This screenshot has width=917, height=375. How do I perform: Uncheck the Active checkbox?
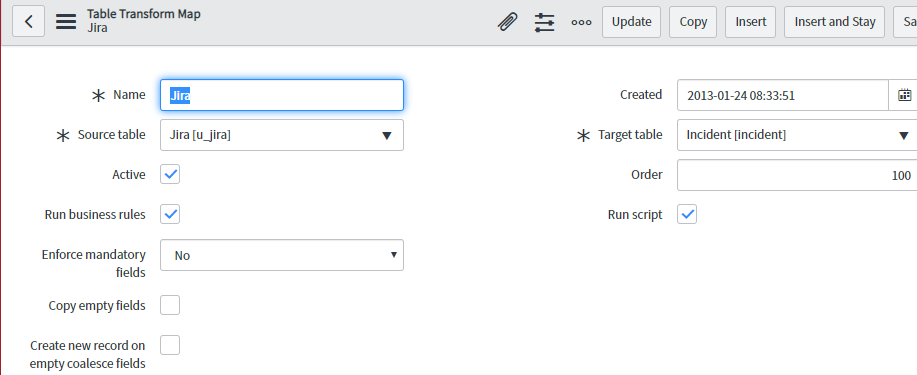pyautogui.click(x=170, y=174)
